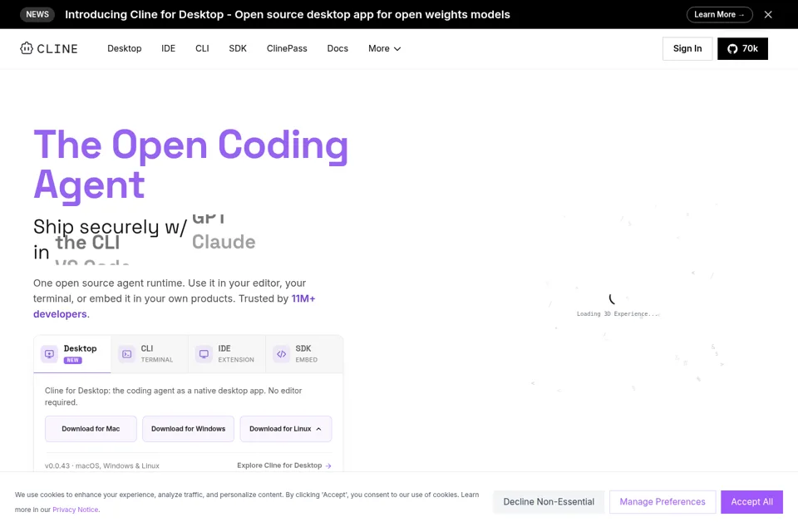This screenshot has height=532, width=798.
Task: Click the SDK code brackets icon
Action: click(x=282, y=354)
